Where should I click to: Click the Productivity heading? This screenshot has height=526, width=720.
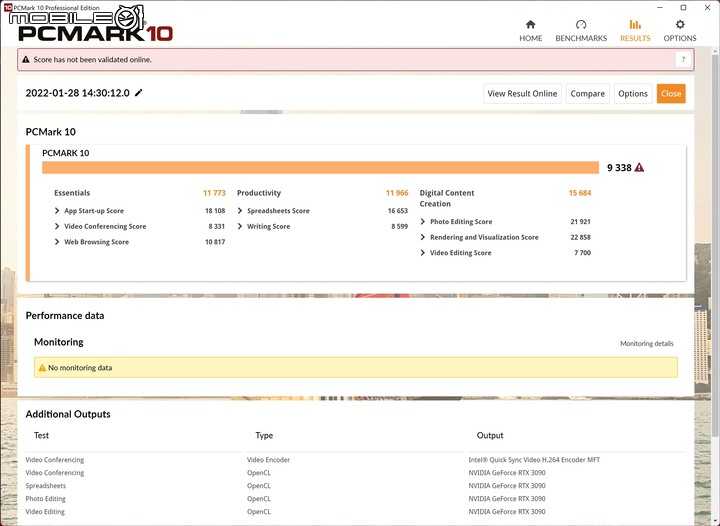click(x=259, y=193)
